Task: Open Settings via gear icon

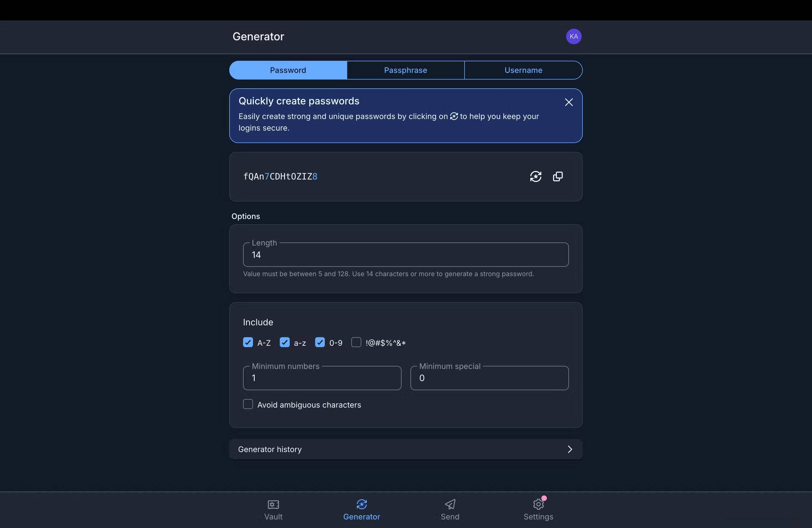Action: point(538,505)
